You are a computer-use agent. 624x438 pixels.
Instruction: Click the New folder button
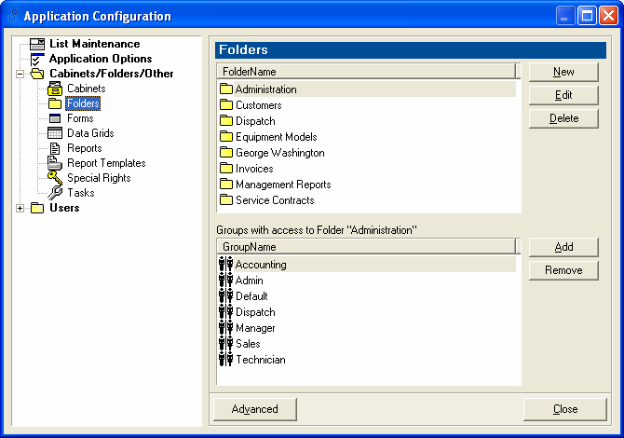(x=564, y=72)
